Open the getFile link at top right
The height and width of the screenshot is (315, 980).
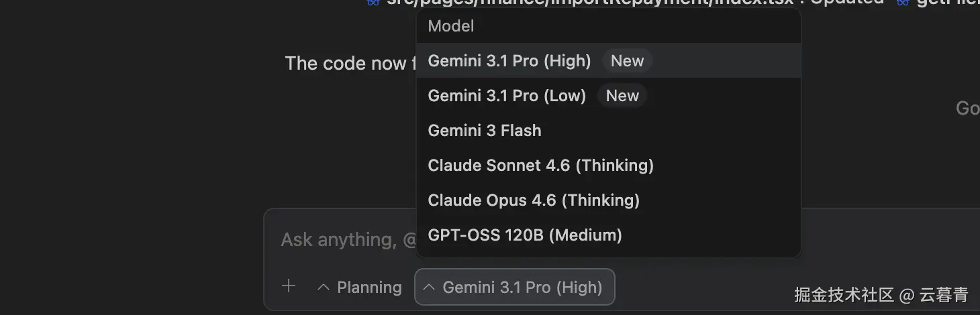click(x=946, y=3)
